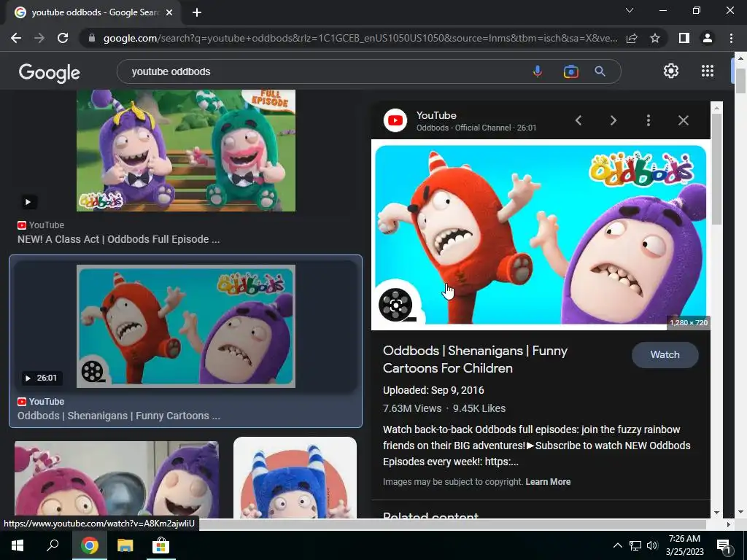Click the forward navigation arrow
The image size is (747, 560).
(39, 38)
